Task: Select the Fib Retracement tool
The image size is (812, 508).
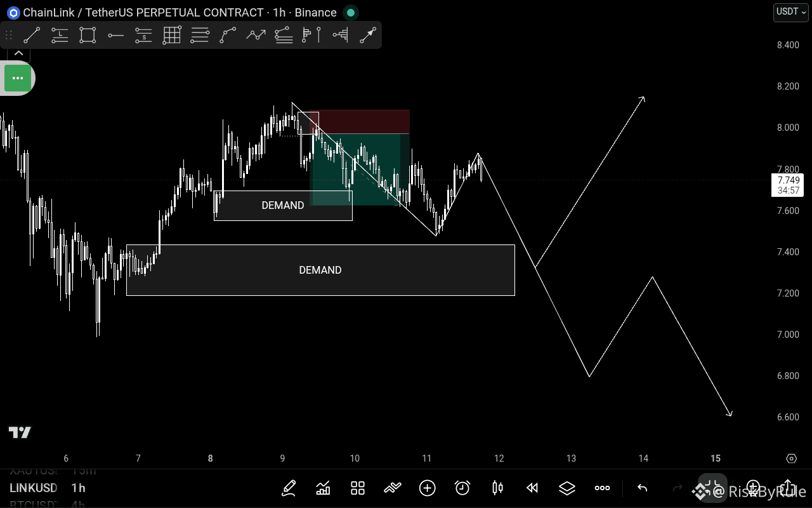Action: click(200, 35)
